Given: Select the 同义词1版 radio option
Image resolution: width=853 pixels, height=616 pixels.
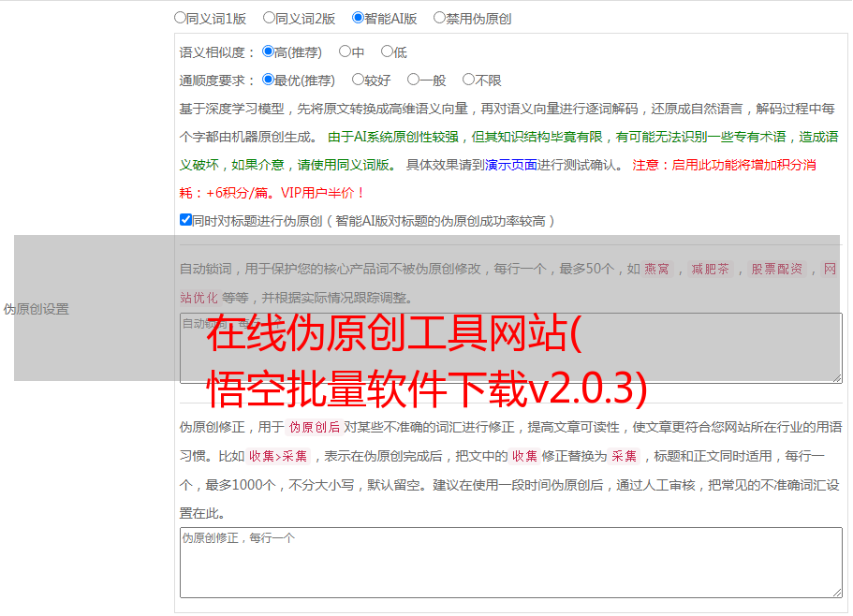Looking at the screenshot, I should click(x=181, y=18).
